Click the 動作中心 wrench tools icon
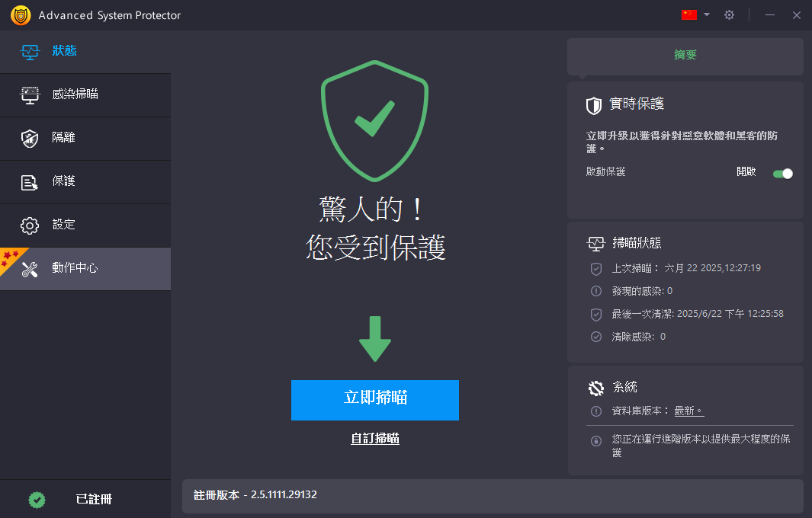 pyautogui.click(x=30, y=269)
